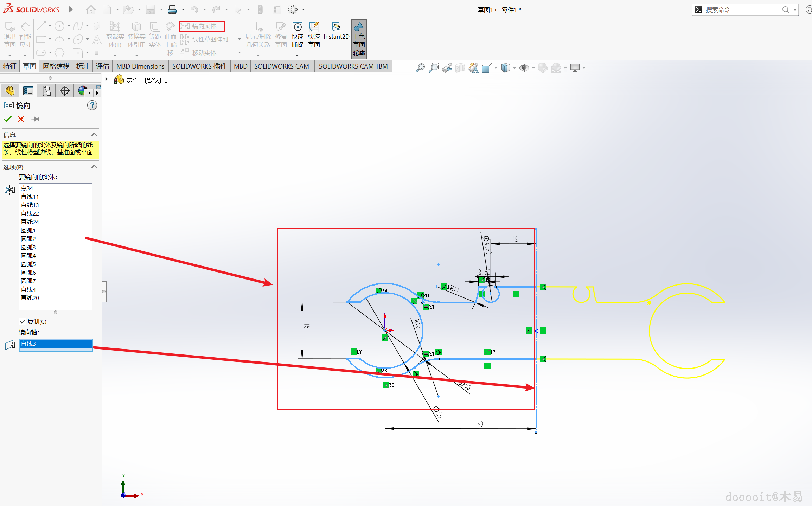
Task: Select 圆弧3 in entities list
Action: pos(28,247)
